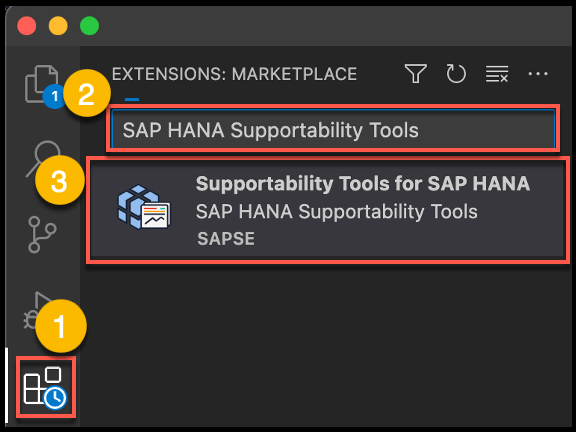Viewport: 576px width, 432px height.
Task: Click the SAP HANA extension cube icon
Action: [144, 207]
